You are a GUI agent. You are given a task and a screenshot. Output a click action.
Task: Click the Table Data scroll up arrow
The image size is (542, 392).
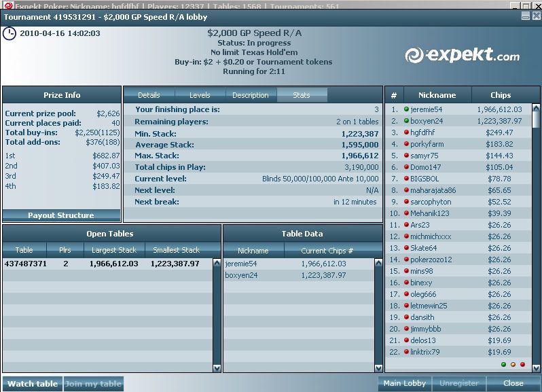(378, 263)
